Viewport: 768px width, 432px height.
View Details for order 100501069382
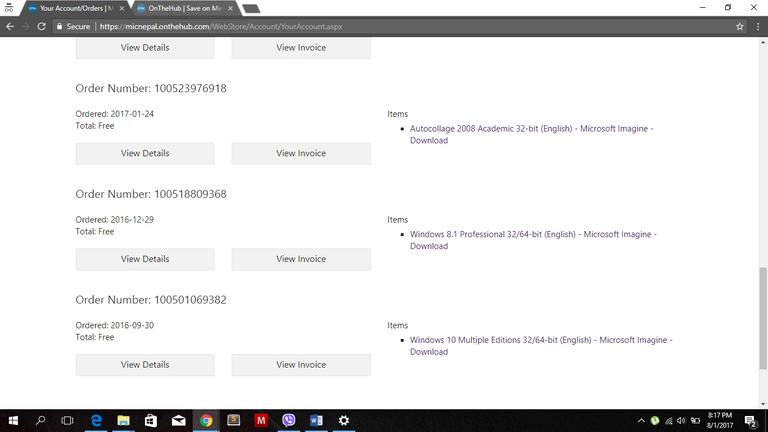click(145, 365)
